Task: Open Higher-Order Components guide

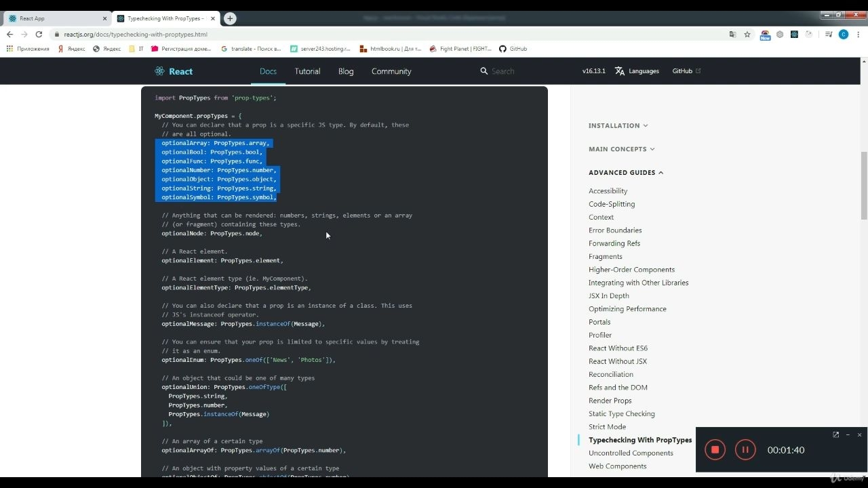Action: tap(632, 270)
